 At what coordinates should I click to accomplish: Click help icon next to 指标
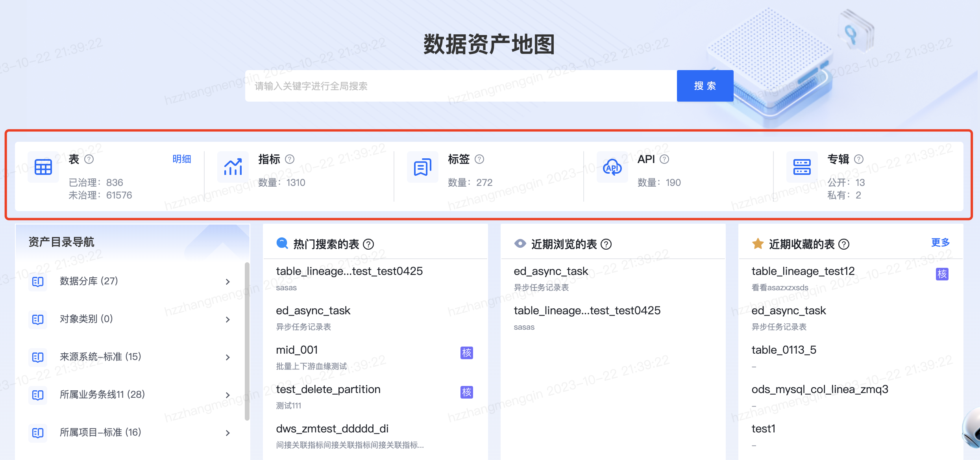pos(290,159)
